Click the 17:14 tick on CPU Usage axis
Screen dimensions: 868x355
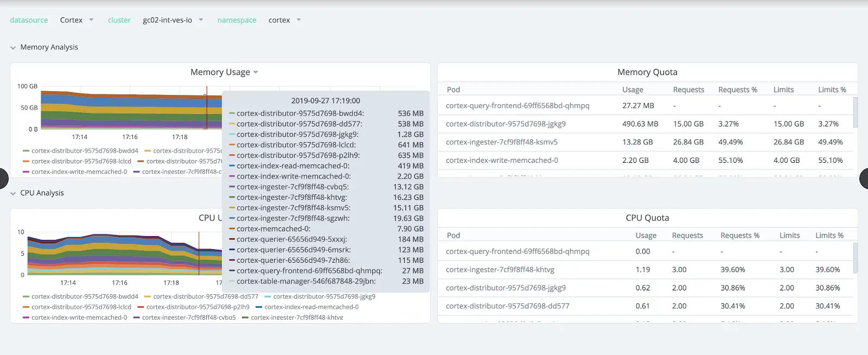tap(68, 283)
